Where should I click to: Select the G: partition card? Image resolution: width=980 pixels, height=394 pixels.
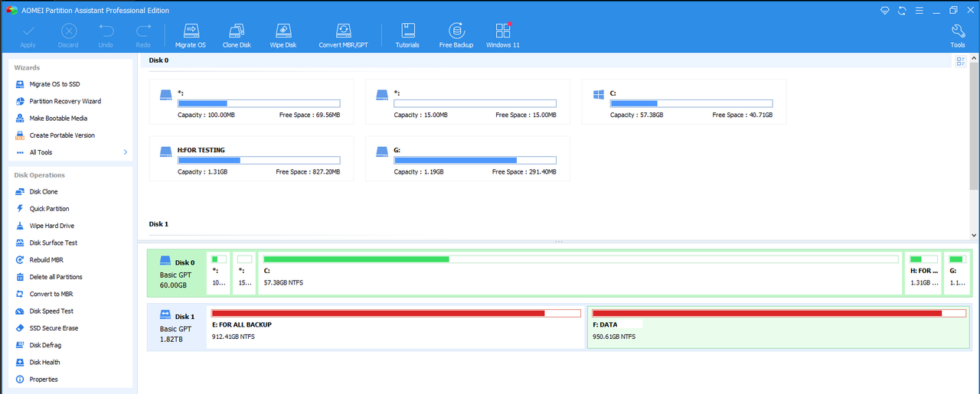point(468,158)
